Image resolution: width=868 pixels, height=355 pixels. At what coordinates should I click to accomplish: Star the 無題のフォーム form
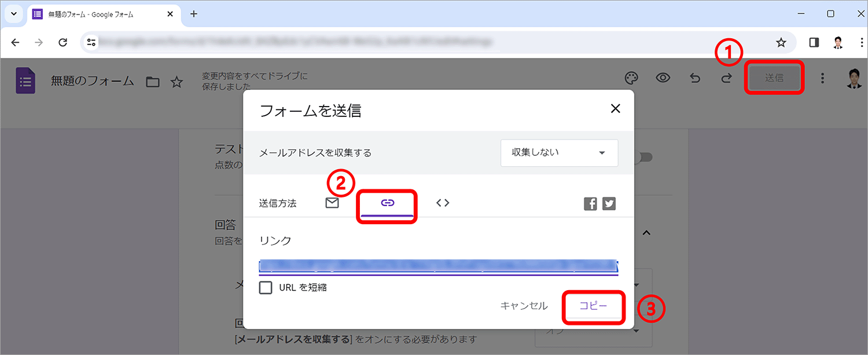point(176,82)
